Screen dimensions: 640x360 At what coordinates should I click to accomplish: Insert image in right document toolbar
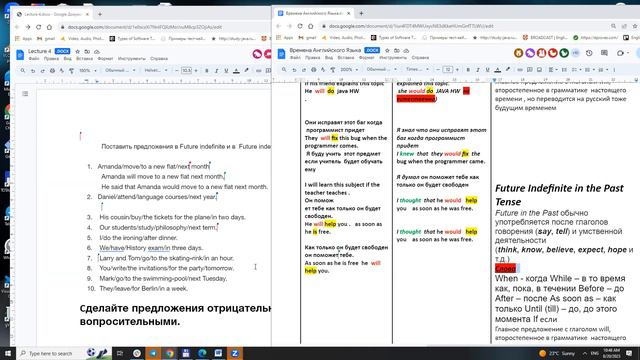pyautogui.click(x=539, y=70)
